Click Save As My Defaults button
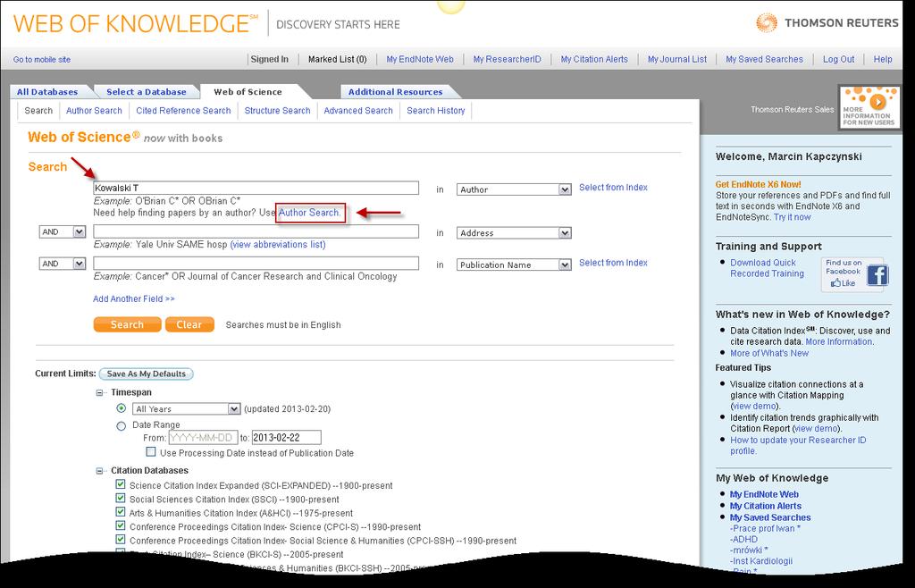 pyautogui.click(x=146, y=374)
